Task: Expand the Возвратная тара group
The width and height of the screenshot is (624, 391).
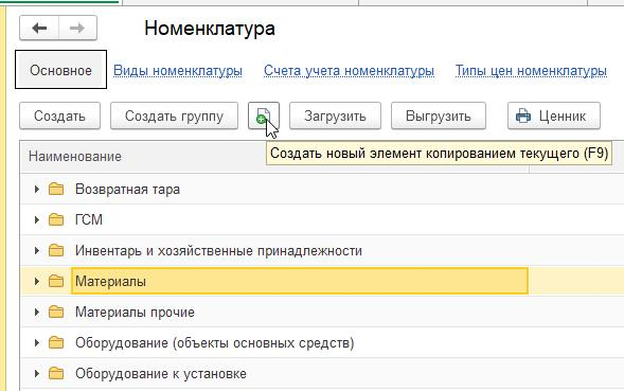Action: (37, 189)
